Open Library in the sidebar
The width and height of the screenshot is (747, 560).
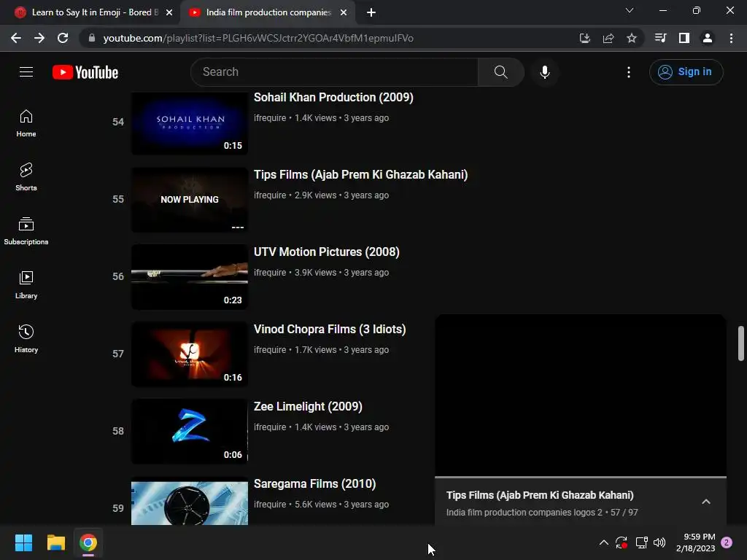click(x=26, y=285)
